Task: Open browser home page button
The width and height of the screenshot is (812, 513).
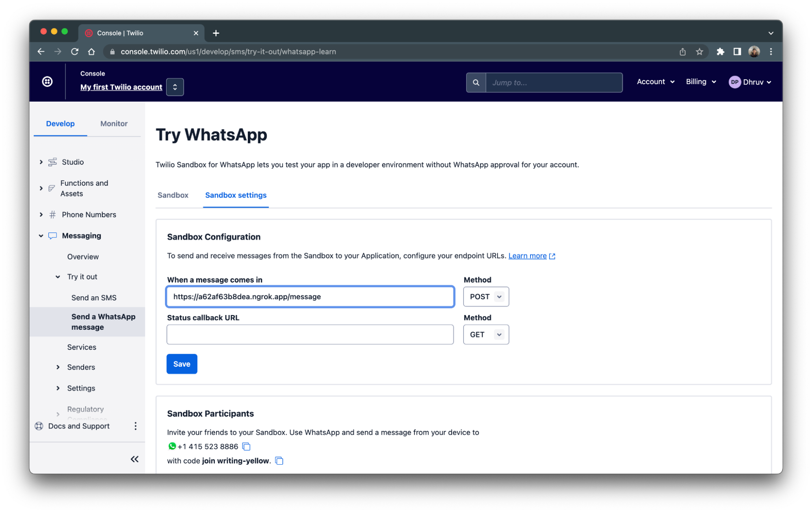Action: [91, 52]
